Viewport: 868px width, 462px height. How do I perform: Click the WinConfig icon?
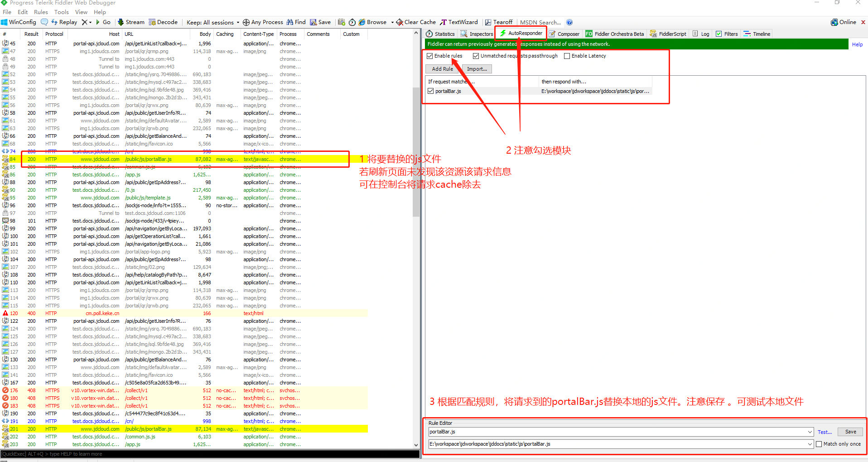[19, 22]
